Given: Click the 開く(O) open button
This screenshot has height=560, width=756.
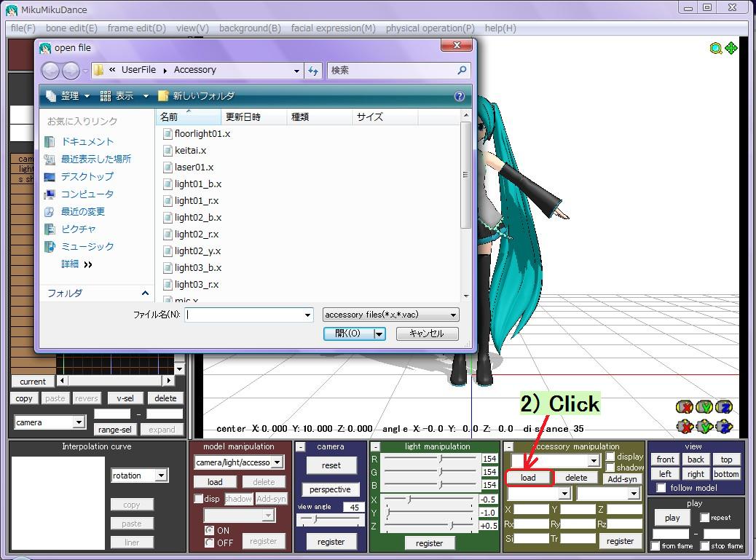Looking at the screenshot, I should pos(348,334).
